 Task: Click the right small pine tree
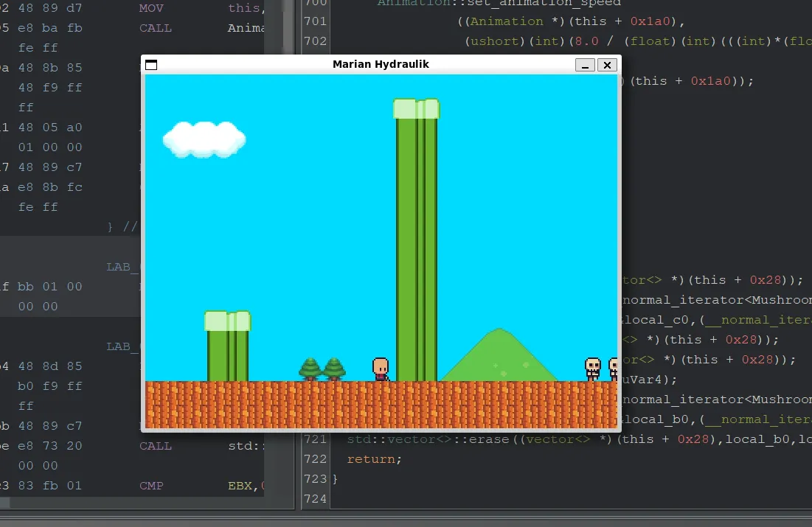334,369
